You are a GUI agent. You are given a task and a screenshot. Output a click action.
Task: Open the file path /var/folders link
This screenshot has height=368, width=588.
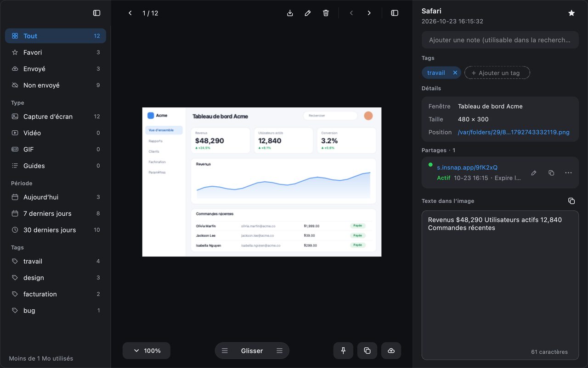click(x=514, y=132)
